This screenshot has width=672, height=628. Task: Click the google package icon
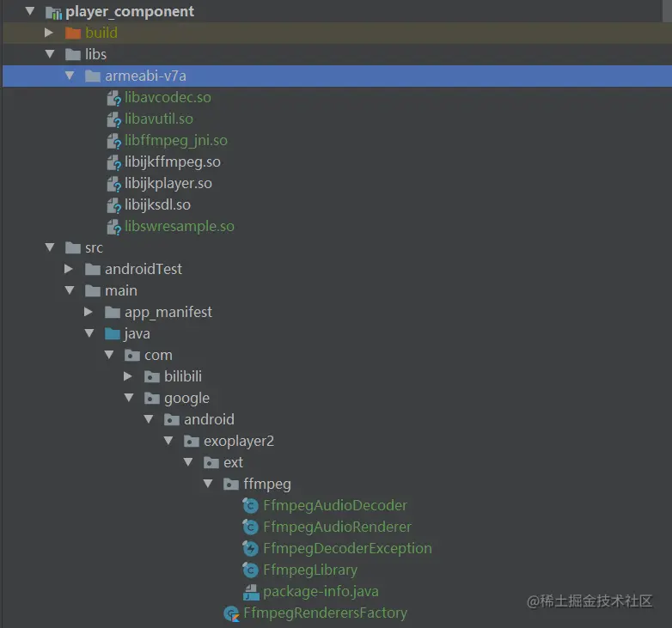pyautogui.click(x=152, y=399)
